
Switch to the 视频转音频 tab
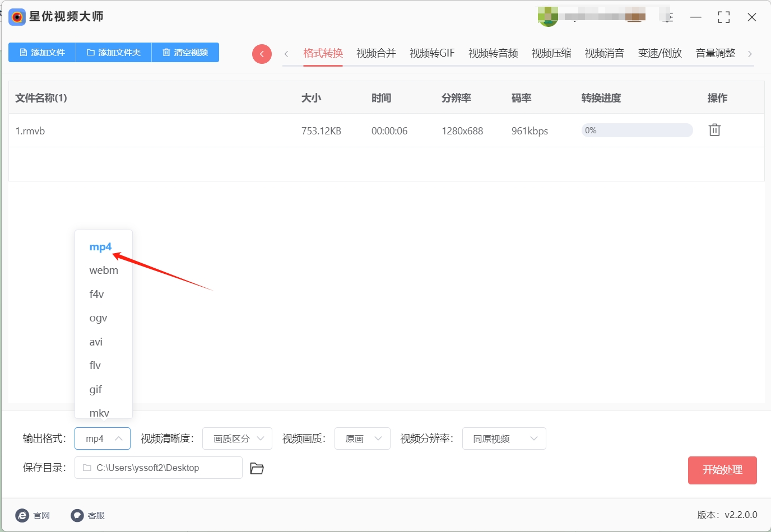click(493, 53)
